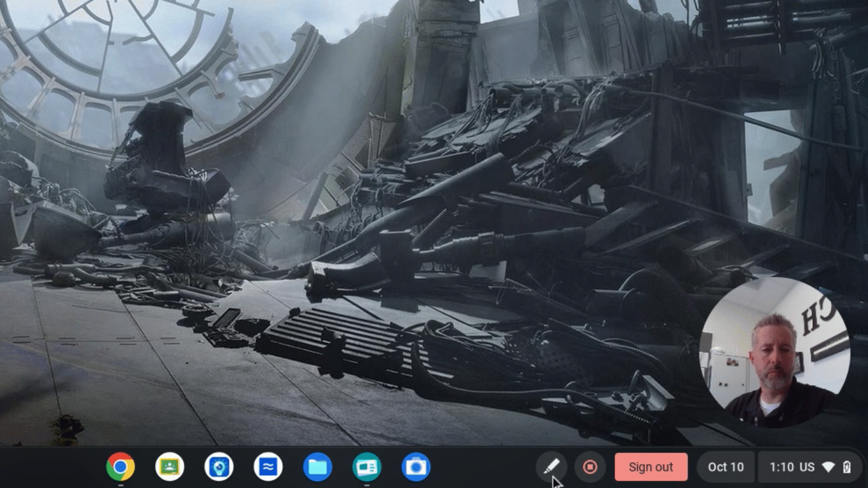This screenshot has width=868, height=488.
Task: Click the circular webcam preview
Action: (x=775, y=352)
